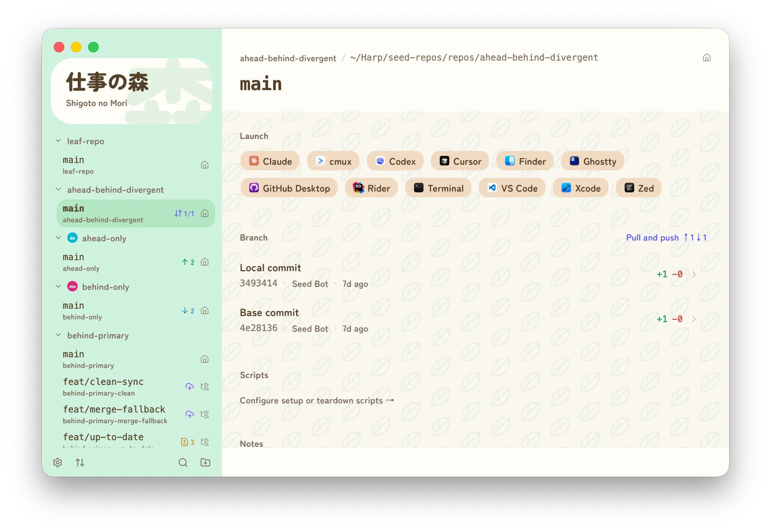Open in Rider
The width and height of the screenshot is (771, 532).
point(371,188)
